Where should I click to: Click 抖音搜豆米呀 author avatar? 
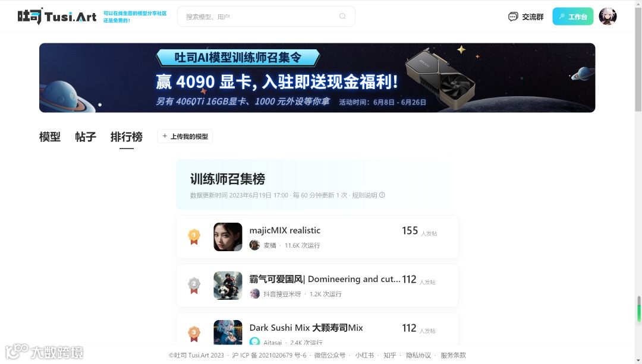pyautogui.click(x=254, y=294)
